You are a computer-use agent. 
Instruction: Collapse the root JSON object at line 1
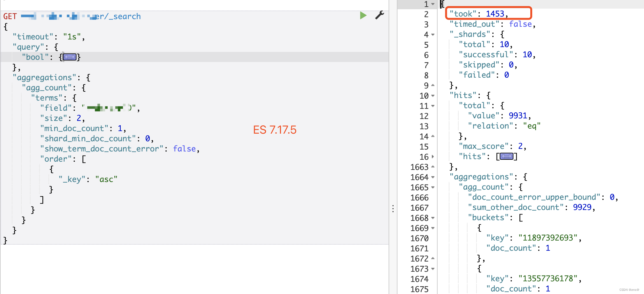pos(433,4)
